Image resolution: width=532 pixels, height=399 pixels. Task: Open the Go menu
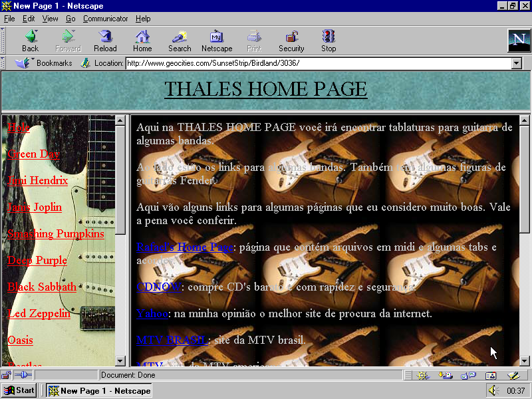pos(70,19)
